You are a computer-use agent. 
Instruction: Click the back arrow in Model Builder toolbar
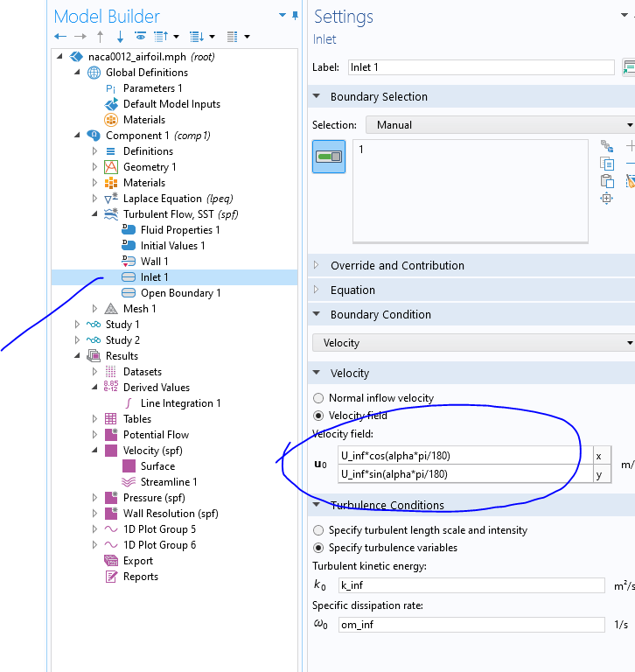pyautogui.click(x=60, y=37)
